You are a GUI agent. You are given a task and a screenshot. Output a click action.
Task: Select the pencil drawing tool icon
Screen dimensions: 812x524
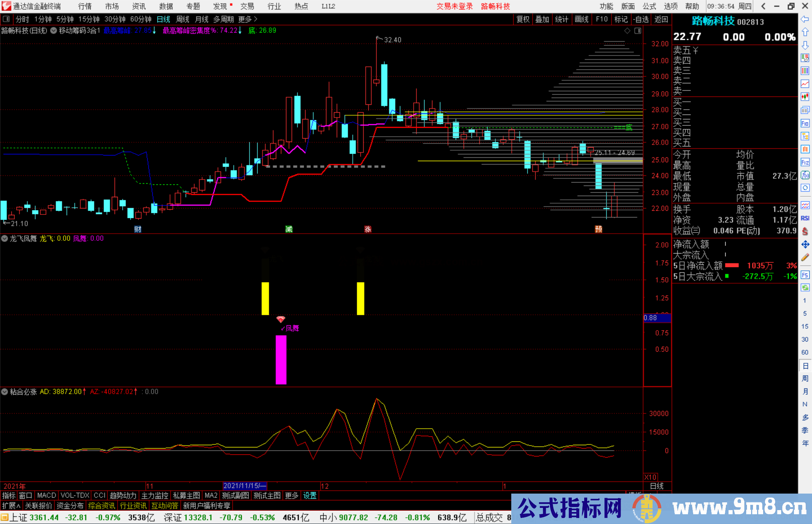(805, 257)
